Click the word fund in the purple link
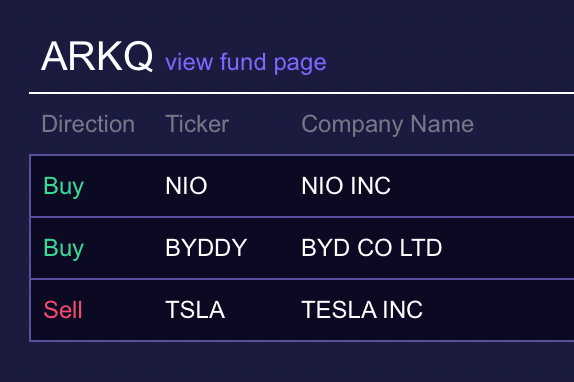Image resolution: width=574 pixels, height=382 pixels. tap(243, 61)
